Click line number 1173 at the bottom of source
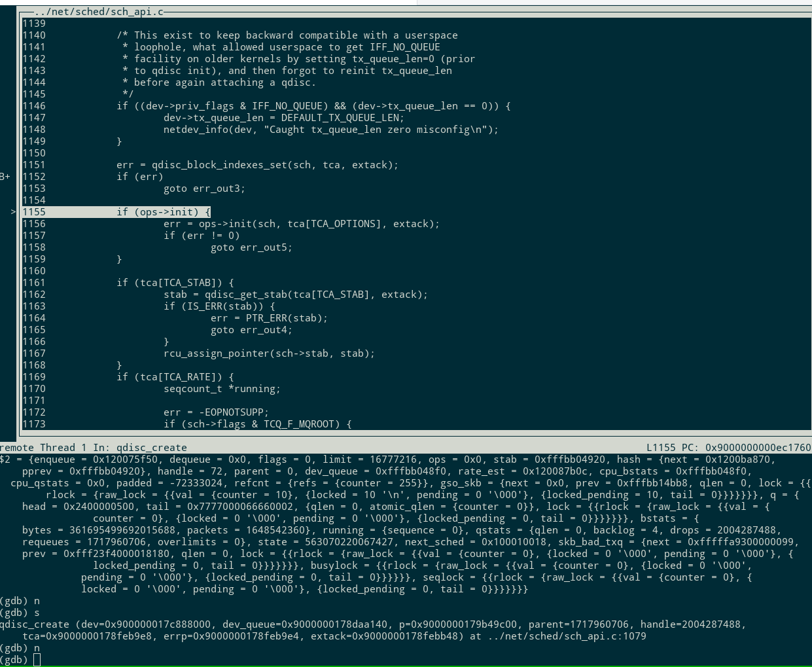The height and width of the screenshot is (667, 812). point(34,424)
